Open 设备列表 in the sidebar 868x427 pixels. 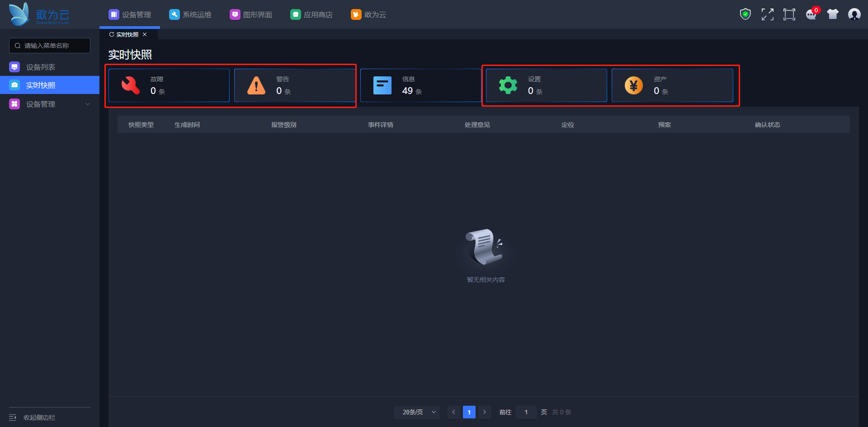click(x=50, y=67)
